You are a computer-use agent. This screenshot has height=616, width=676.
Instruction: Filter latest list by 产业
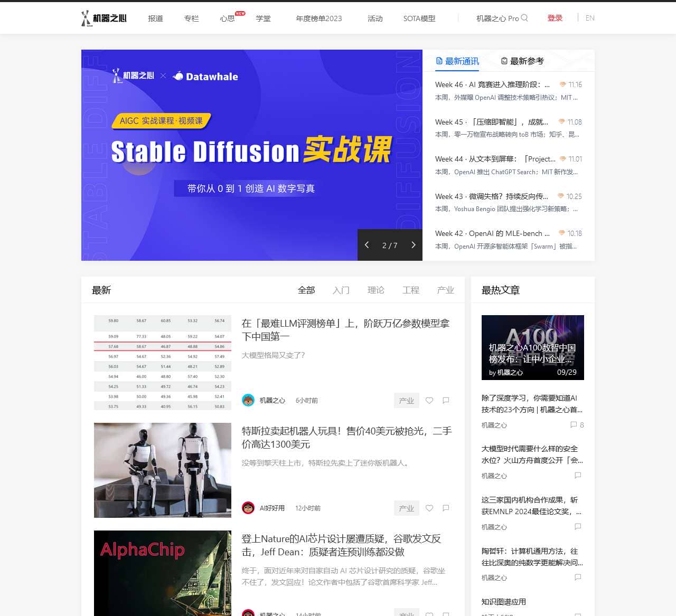point(446,290)
